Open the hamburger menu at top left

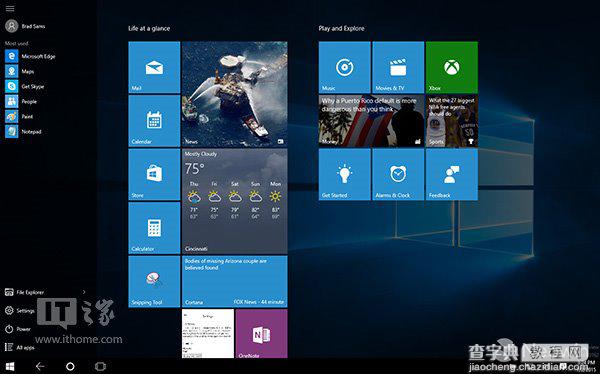10,8
